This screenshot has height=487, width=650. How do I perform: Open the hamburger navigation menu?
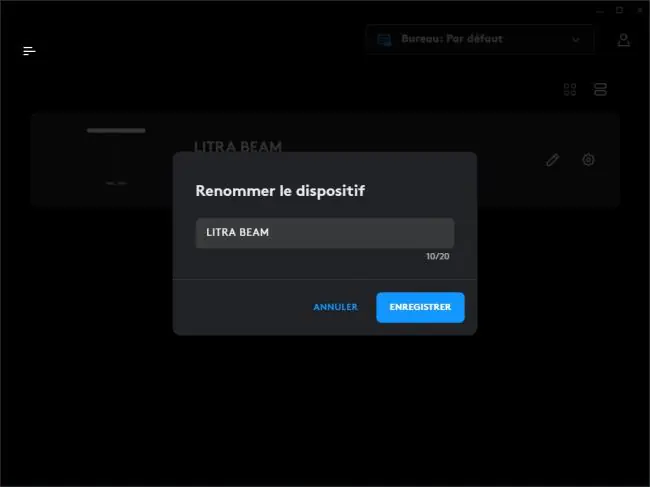tap(29, 51)
